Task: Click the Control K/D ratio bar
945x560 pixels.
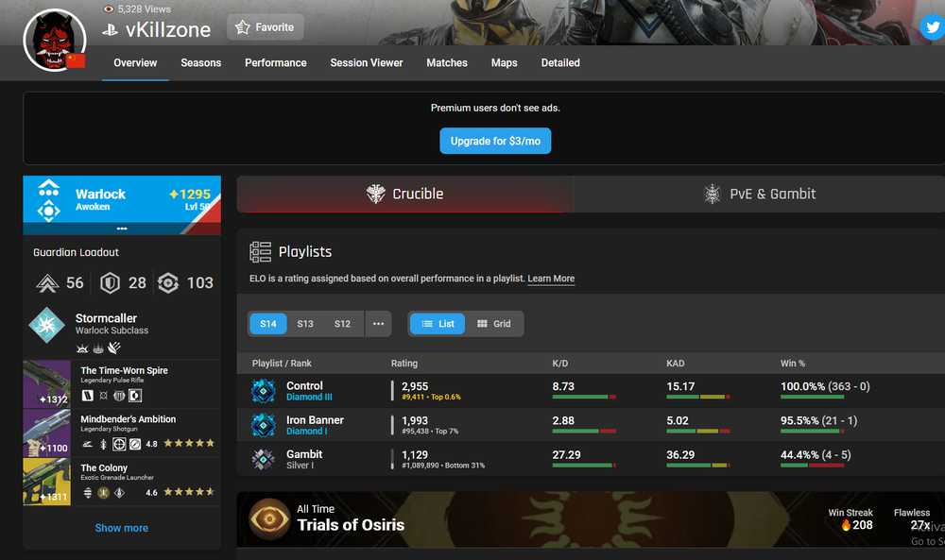Action: pyautogui.click(x=584, y=397)
